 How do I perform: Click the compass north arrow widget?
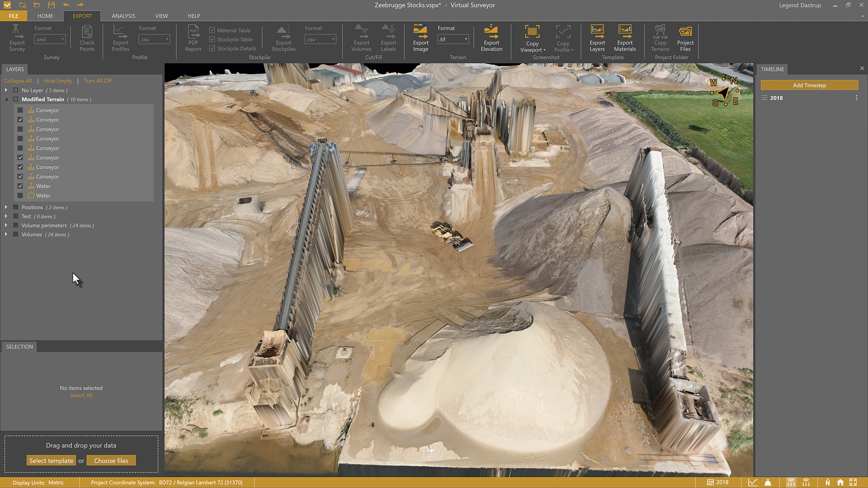(724, 93)
